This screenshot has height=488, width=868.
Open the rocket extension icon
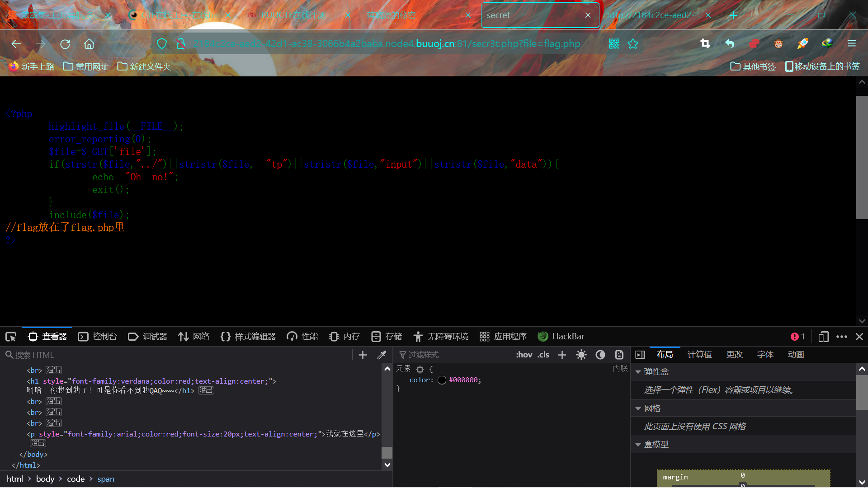click(803, 43)
